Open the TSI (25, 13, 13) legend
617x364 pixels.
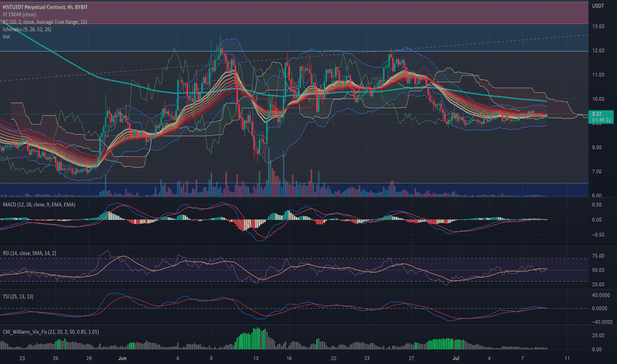coord(18,296)
